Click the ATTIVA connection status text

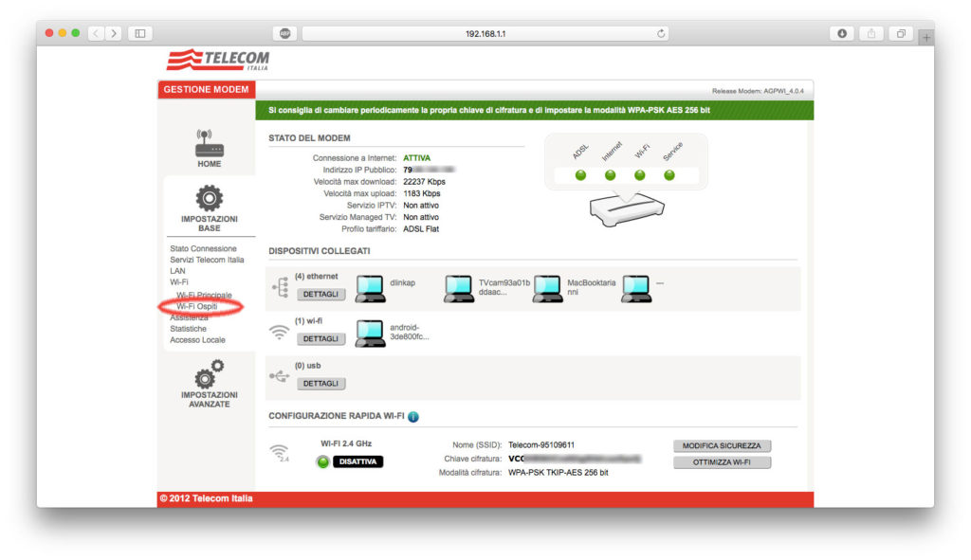[417, 158]
